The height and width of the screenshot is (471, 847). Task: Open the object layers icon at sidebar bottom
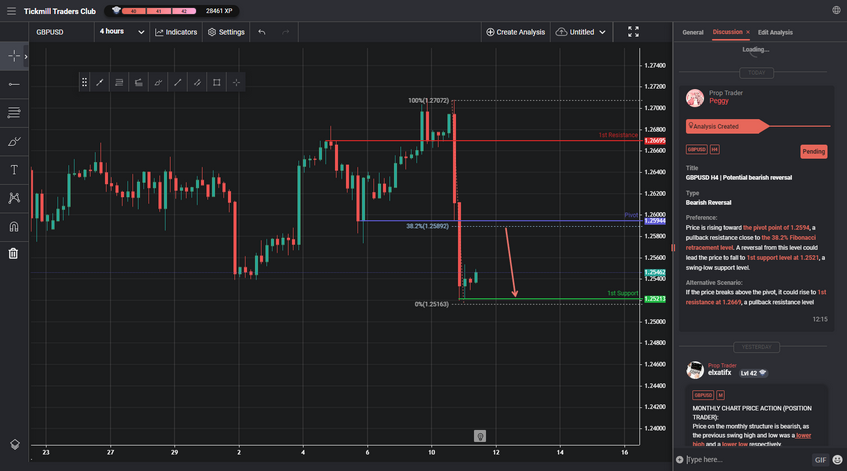[15, 444]
